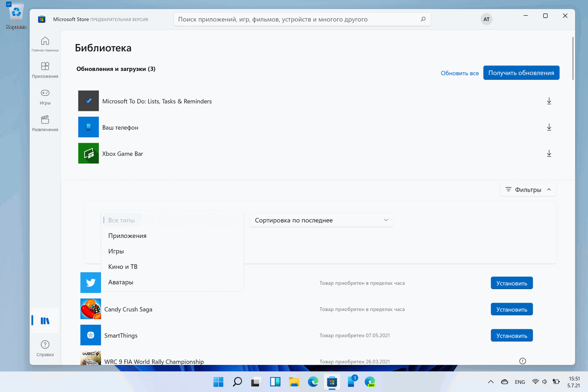Click the SmartThings app icon

coord(91,335)
